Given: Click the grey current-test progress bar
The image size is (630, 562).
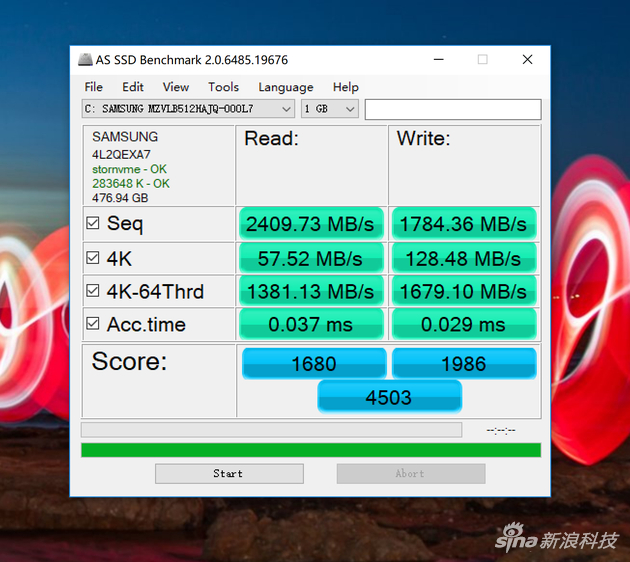Looking at the screenshot, I should pyautogui.click(x=272, y=430).
